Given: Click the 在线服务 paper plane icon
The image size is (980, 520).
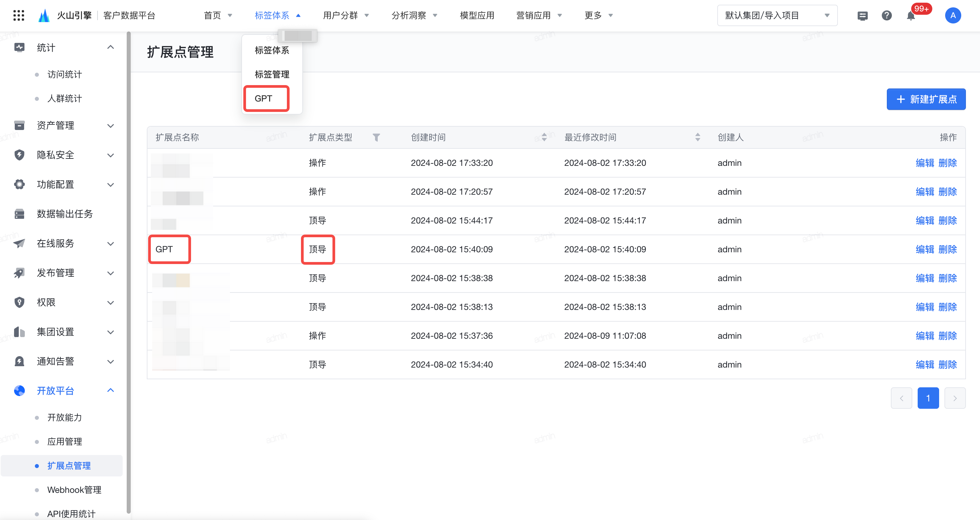Looking at the screenshot, I should (19, 243).
